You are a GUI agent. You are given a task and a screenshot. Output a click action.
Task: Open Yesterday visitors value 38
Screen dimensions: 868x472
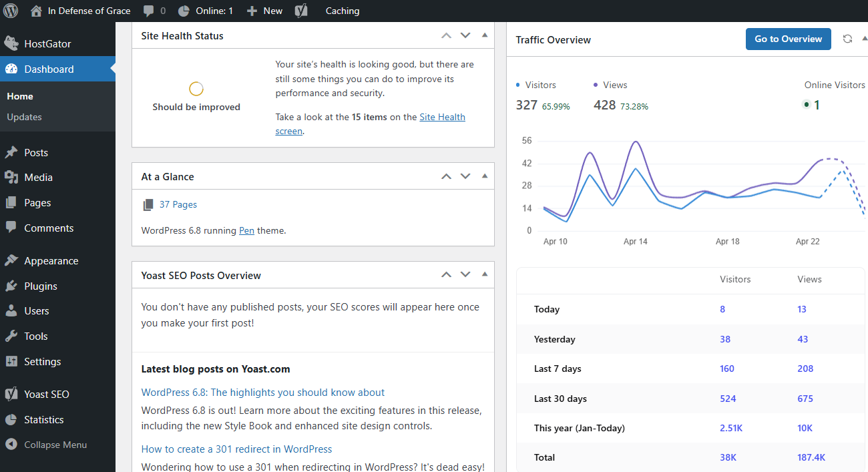pos(725,339)
